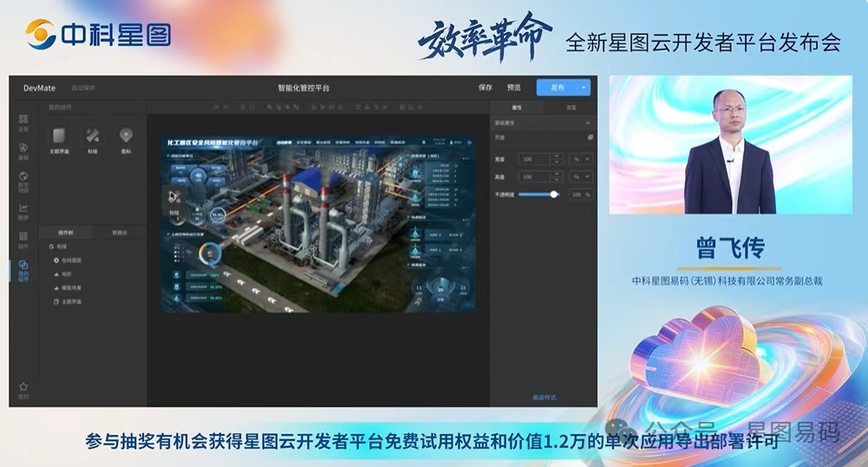Open the 全部 category in sidebar
Screen dimensions: 868x467
click(x=23, y=122)
